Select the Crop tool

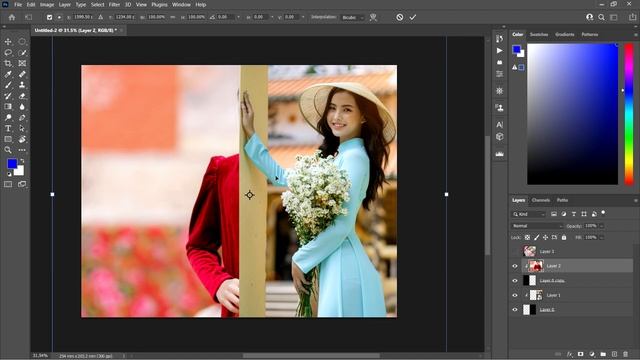8,63
